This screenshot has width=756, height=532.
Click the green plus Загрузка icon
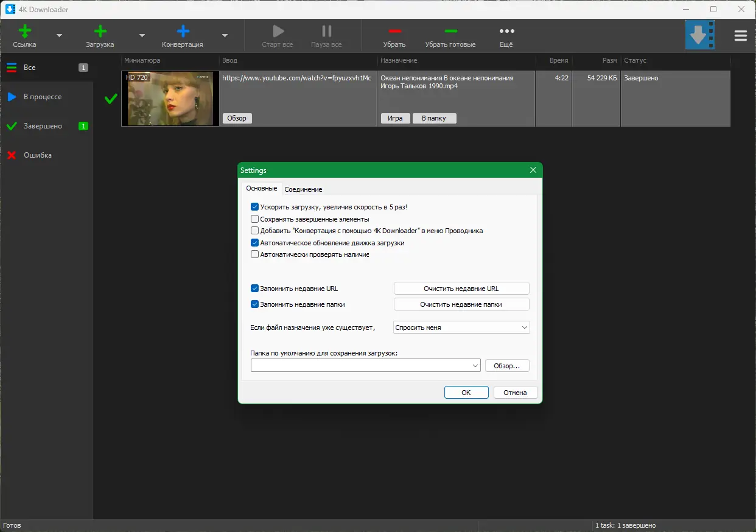pos(100,31)
